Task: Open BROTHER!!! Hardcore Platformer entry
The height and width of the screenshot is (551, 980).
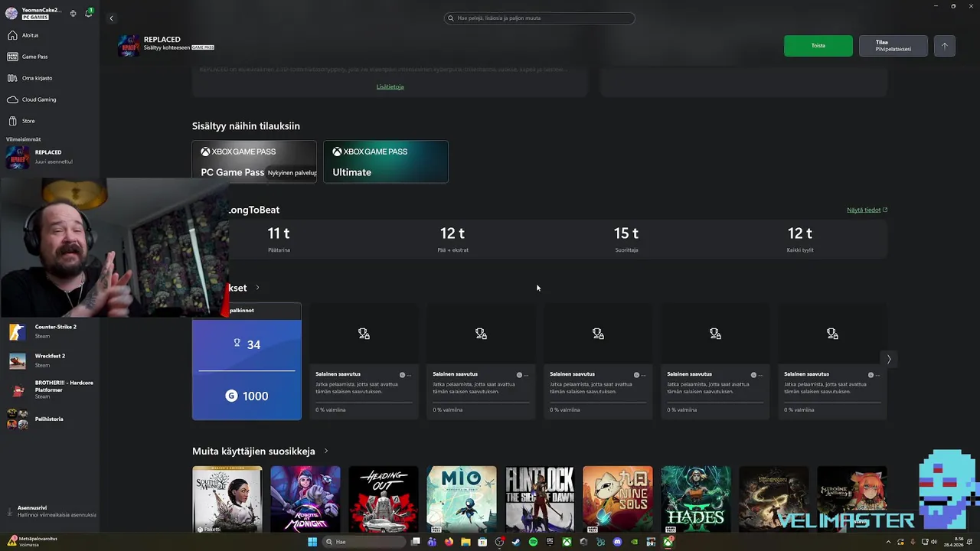Action: pyautogui.click(x=50, y=390)
